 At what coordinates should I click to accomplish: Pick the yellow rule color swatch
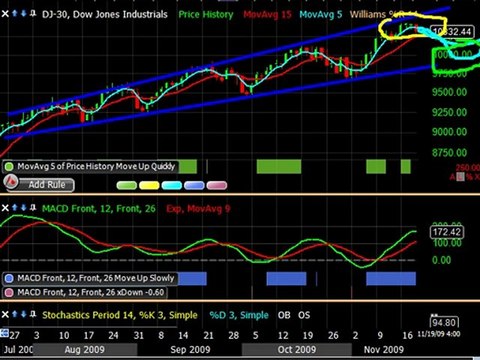pyautogui.click(x=149, y=185)
